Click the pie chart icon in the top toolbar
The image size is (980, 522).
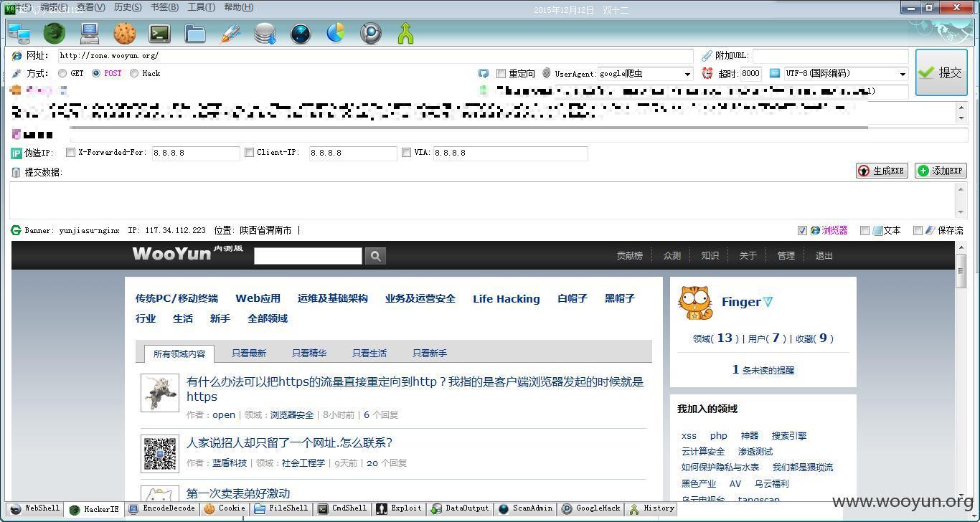coord(336,33)
